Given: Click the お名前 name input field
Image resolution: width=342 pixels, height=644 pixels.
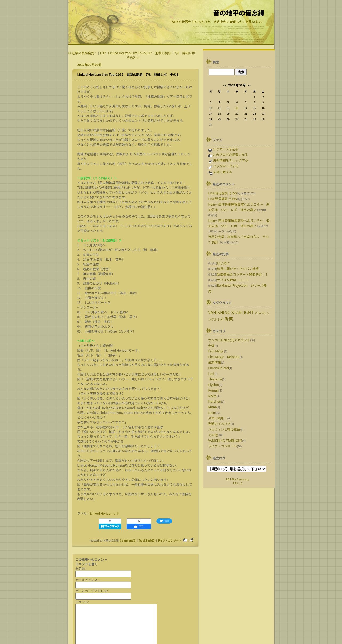Looking at the screenshot, I should pos(103,574).
